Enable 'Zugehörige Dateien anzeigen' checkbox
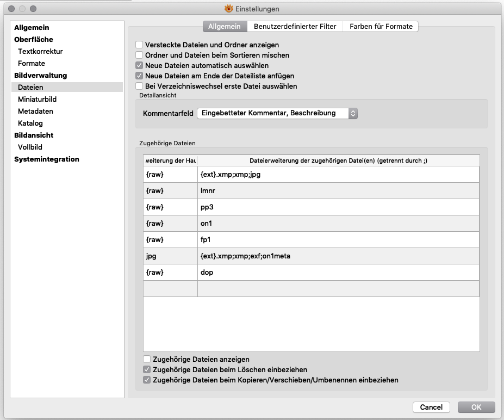Viewport: 504px width, 420px height. [147, 360]
